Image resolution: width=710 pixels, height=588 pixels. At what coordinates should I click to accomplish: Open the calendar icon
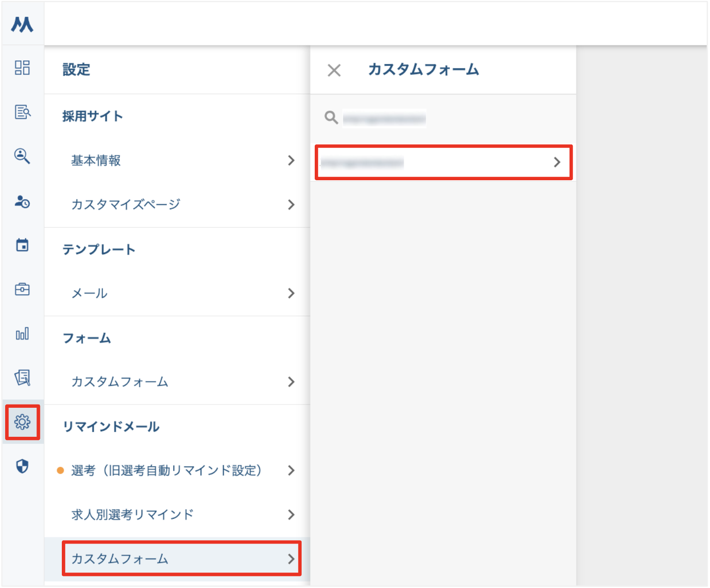coord(22,245)
